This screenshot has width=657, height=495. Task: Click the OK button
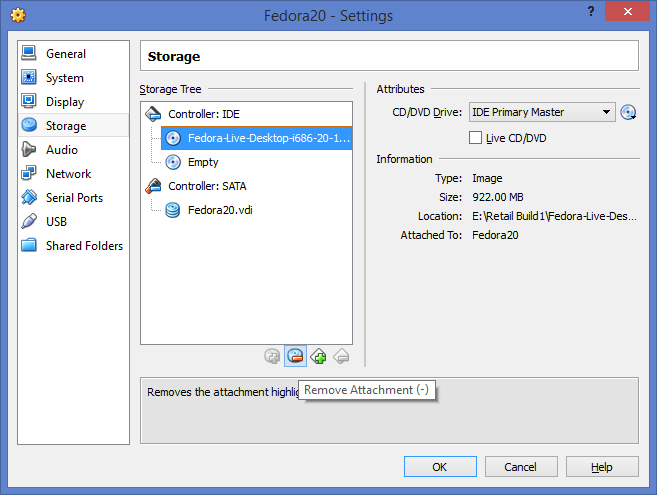click(x=440, y=466)
